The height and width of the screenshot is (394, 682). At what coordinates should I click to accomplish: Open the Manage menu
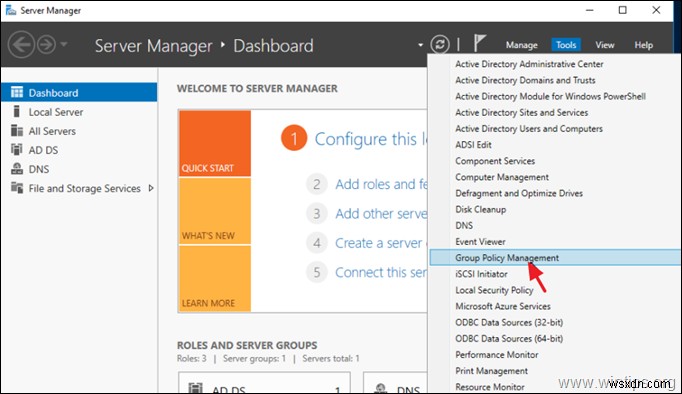522,45
